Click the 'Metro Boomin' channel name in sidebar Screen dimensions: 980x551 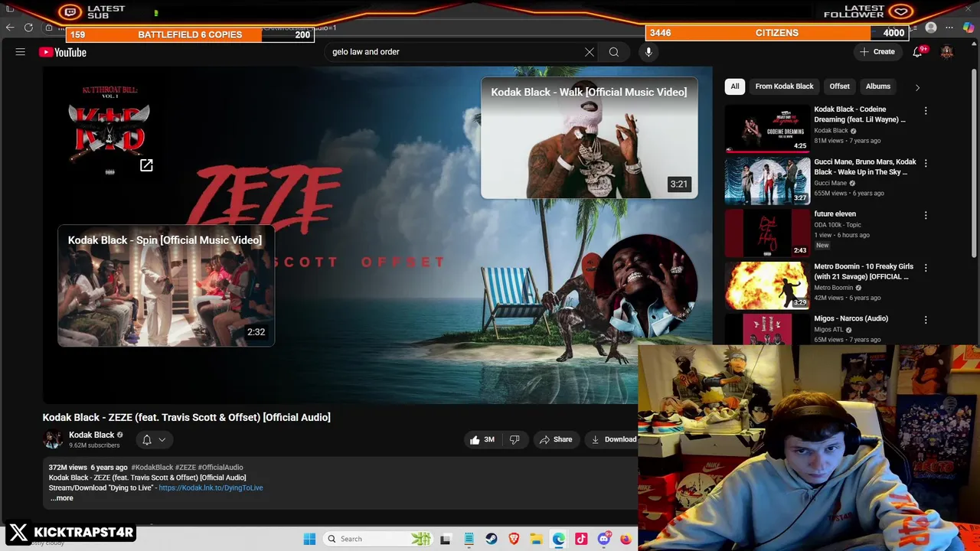click(x=833, y=288)
